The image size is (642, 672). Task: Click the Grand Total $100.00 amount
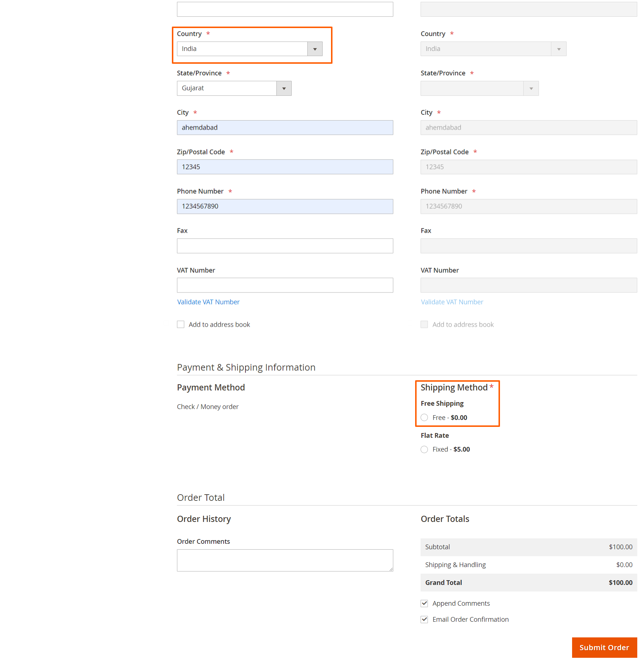coord(621,582)
